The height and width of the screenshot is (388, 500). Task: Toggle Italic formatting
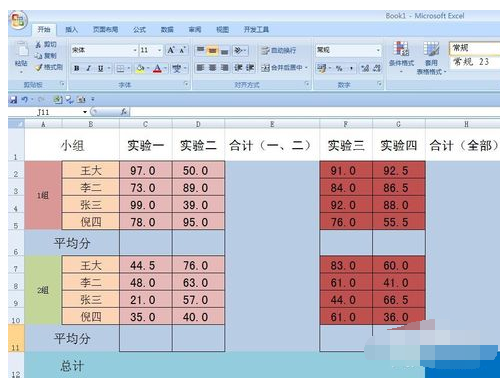88,69
